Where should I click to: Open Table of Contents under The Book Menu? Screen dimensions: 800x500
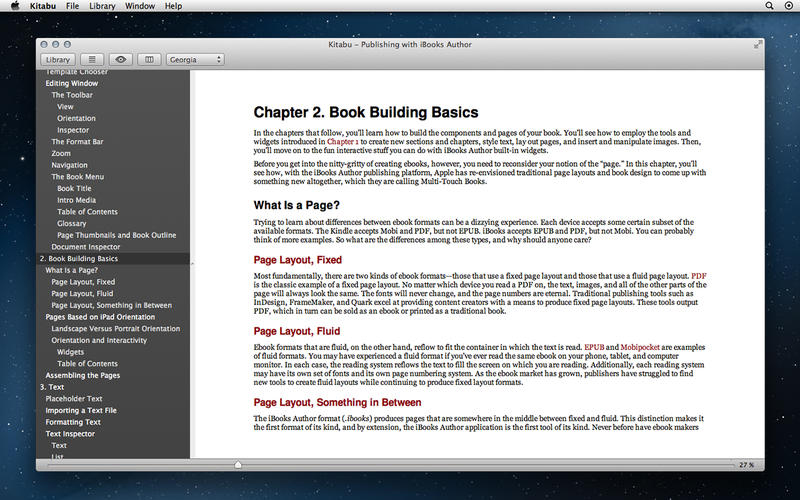(87, 212)
